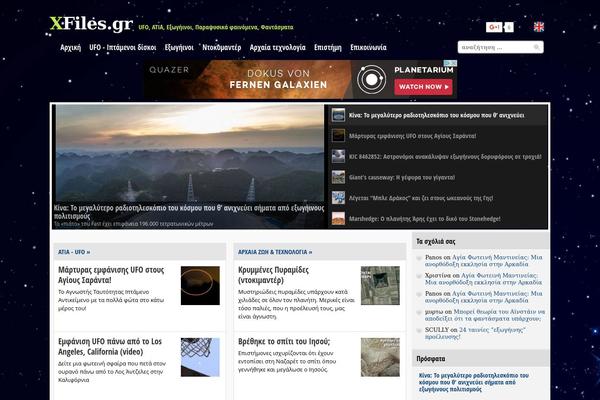The height and width of the screenshot is (400, 600).
Task: Open article Κρυμμένες Πυραμίδες (ντοκιμαντέρ)
Action: 273,275
